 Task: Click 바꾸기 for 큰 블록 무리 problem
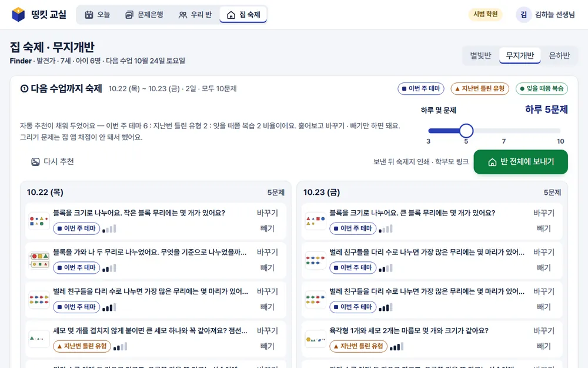(544, 213)
